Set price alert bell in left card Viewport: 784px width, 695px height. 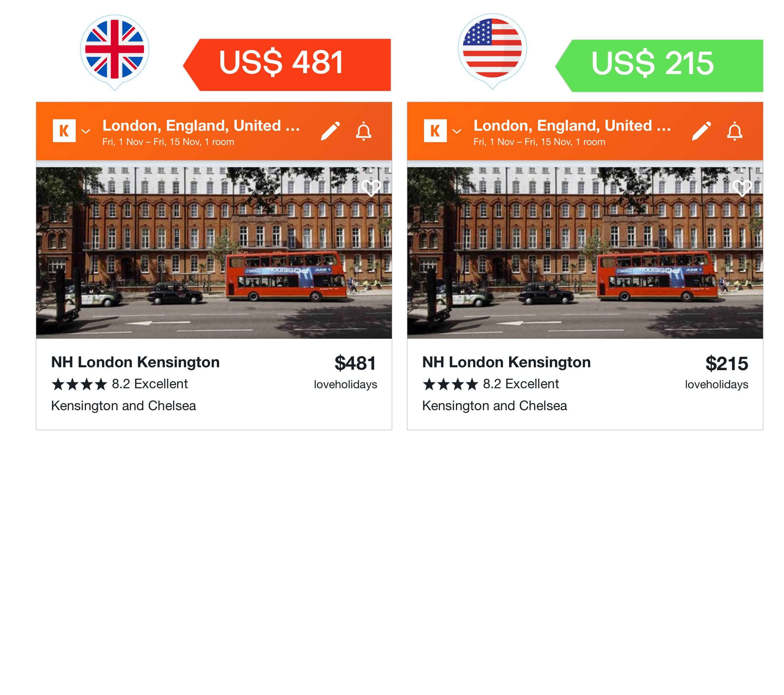pyautogui.click(x=363, y=131)
